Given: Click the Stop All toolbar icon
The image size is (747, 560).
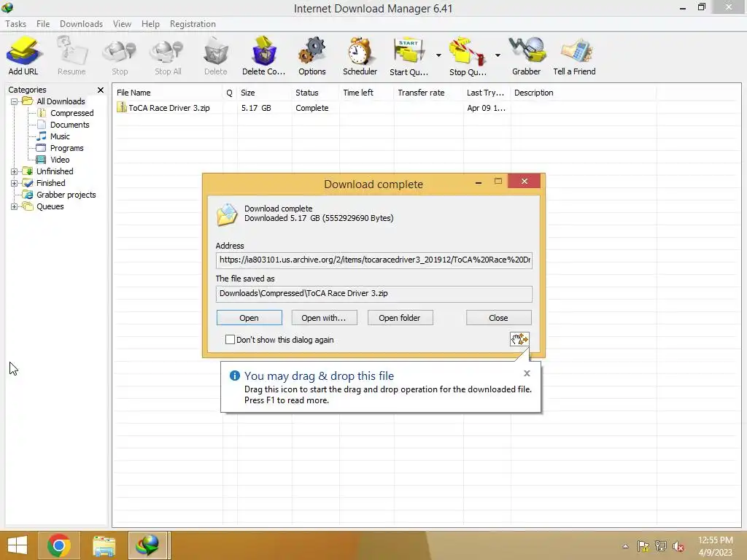Looking at the screenshot, I should [168, 56].
